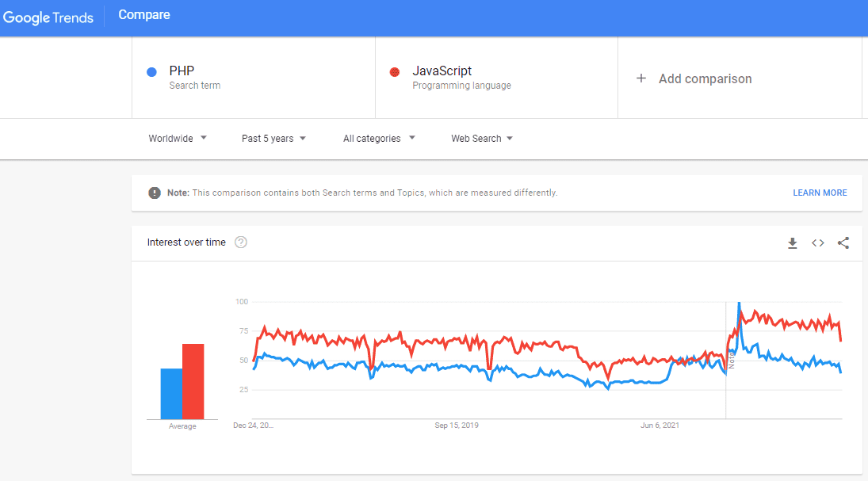
Task: Click the Google Trends logo
Action: click(48, 17)
